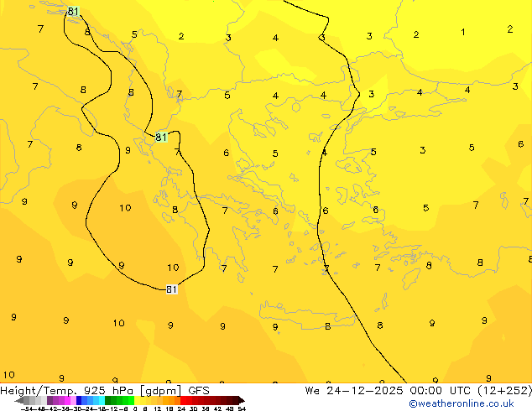Image resolution: width=532 pixels, height=411 pixels.
Task: Select the forecast date 'We 24-12-2025 00:00 UTC (12+252)'
Action: click(x=419, y=391)
